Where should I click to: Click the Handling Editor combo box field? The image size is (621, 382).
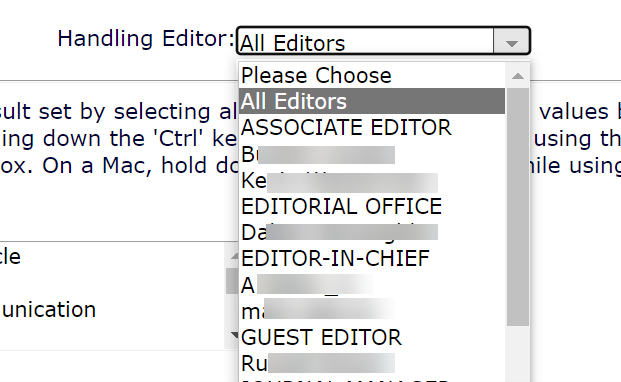point(383,41)
